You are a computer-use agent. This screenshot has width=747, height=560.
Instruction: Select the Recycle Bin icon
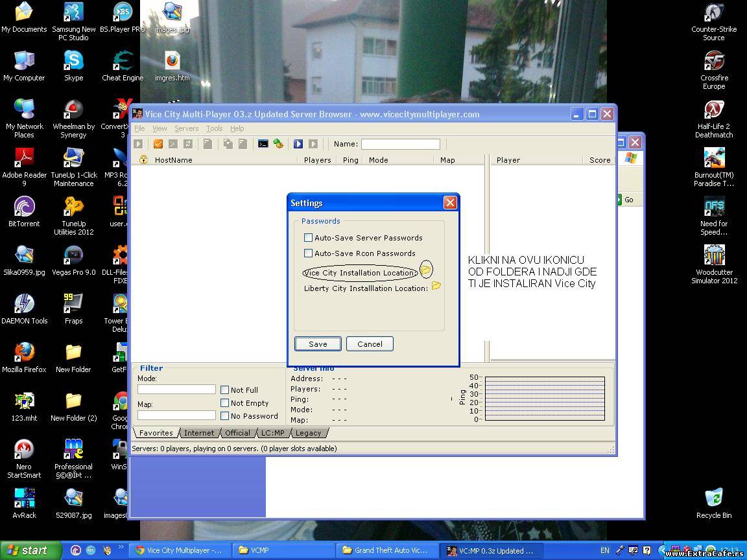(x=714, y=503)
